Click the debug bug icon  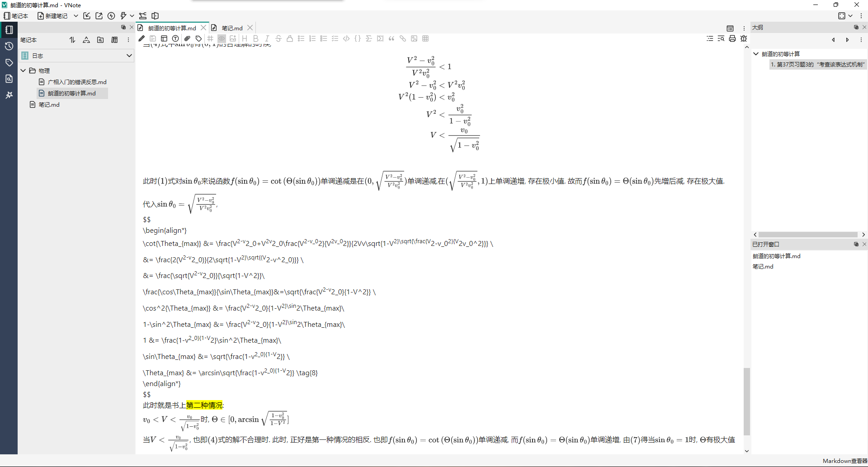pos(744,38)
